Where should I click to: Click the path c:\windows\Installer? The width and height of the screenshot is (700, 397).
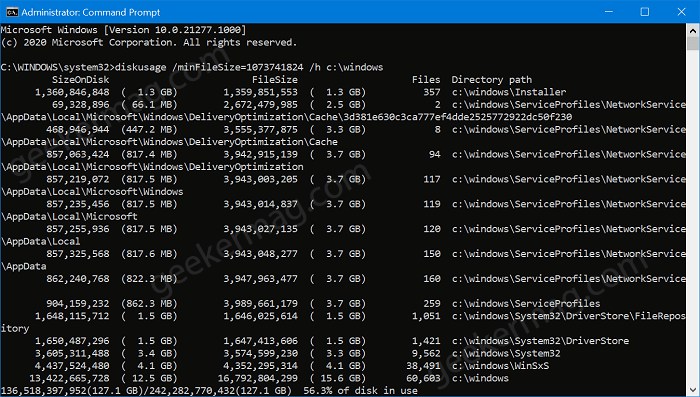point(509,92)
